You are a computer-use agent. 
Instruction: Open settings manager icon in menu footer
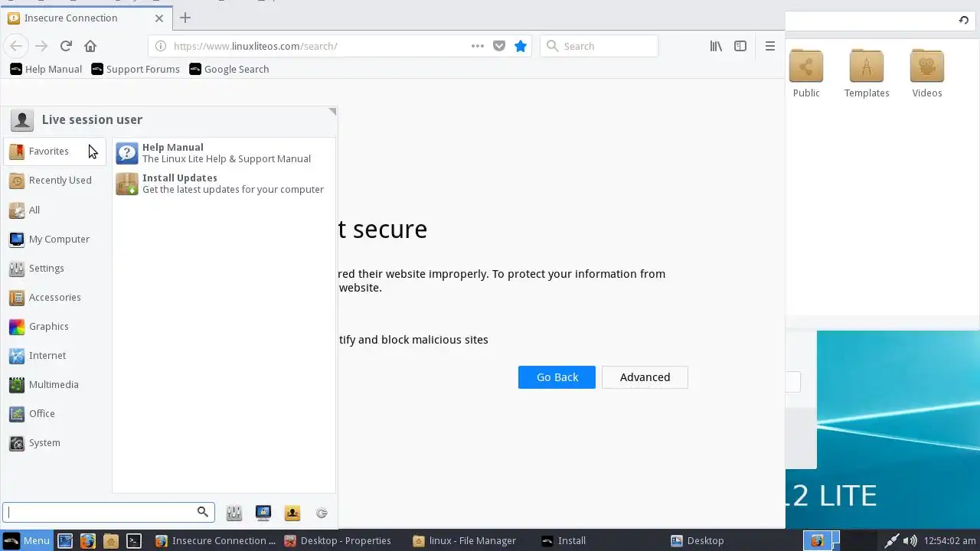click(x=234, y=514)
